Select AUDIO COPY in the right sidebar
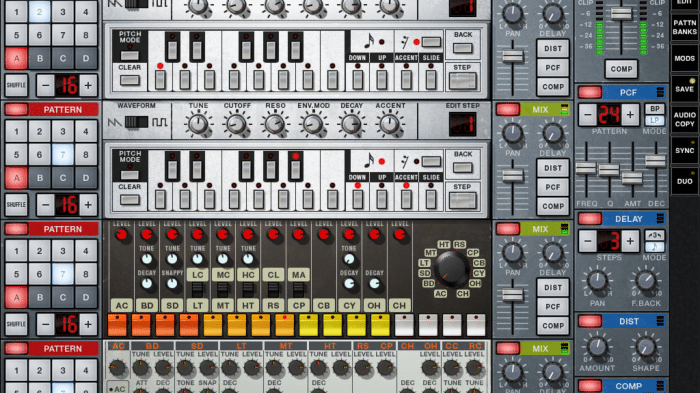Viewport: 700px width, 393px height. click(x=684, y=119)
